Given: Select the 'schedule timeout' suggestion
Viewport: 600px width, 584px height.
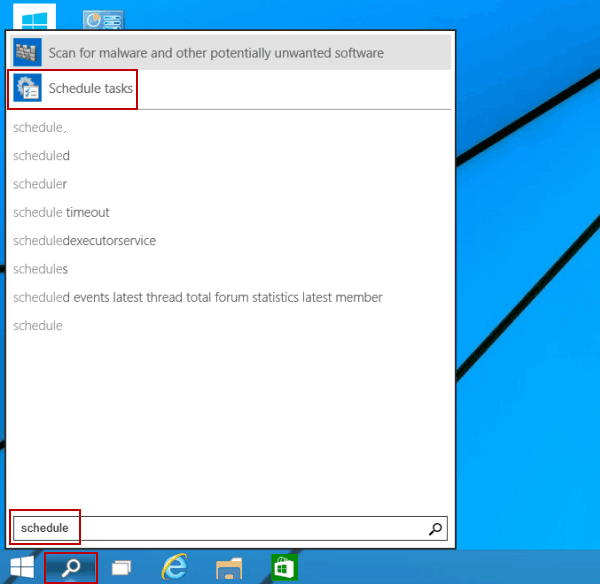Looking at the screenshot, I should click(x=61, y=212).
